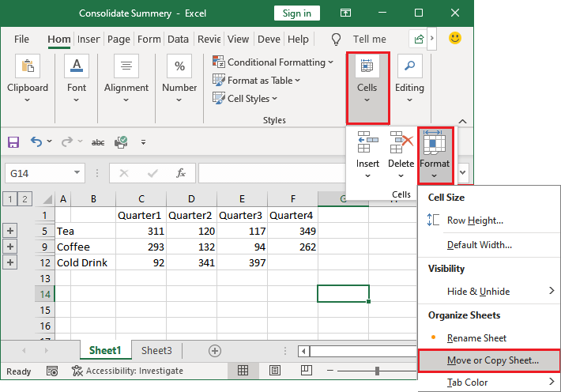
Task: Run the abc spelling check icon
Action: coord(98,142)
